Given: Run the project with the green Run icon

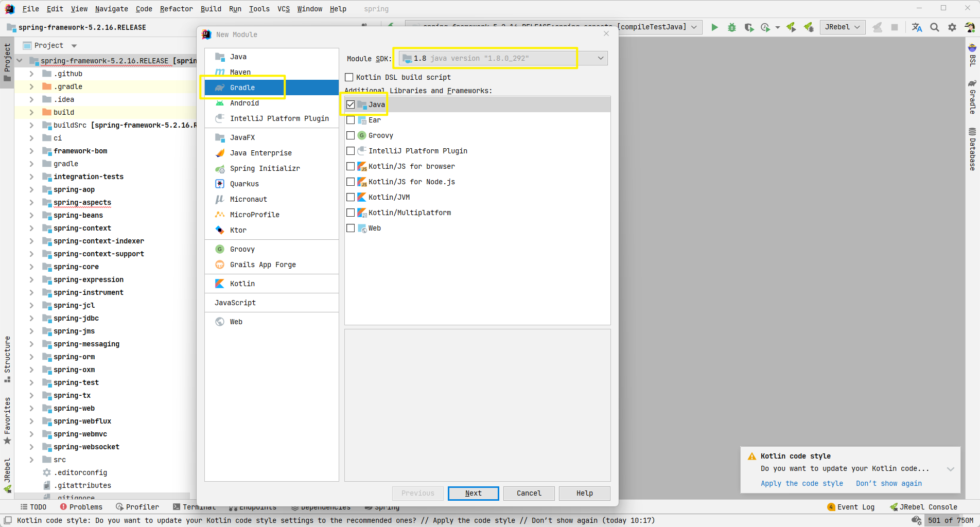Looking at the screenshot, I should [714, 27].
